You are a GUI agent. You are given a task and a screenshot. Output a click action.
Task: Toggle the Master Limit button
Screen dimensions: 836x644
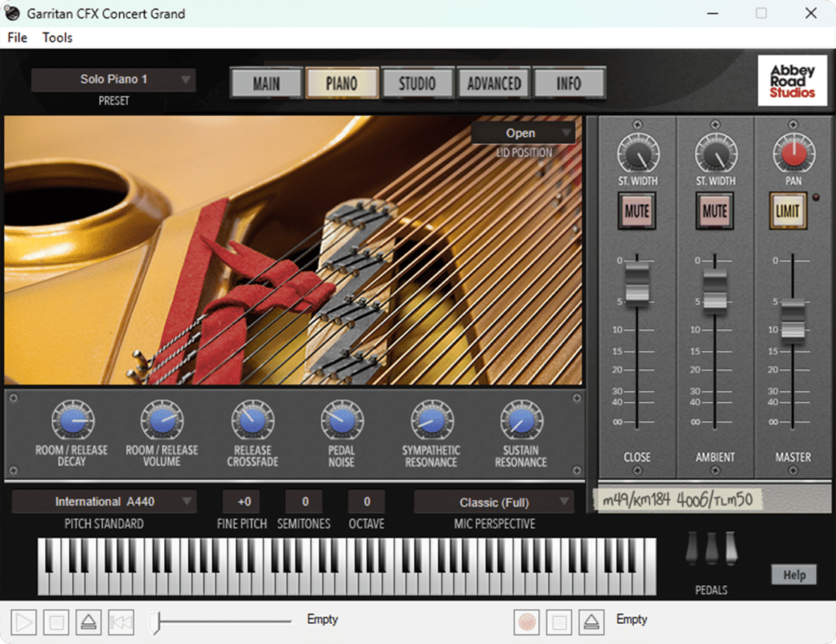788,211
